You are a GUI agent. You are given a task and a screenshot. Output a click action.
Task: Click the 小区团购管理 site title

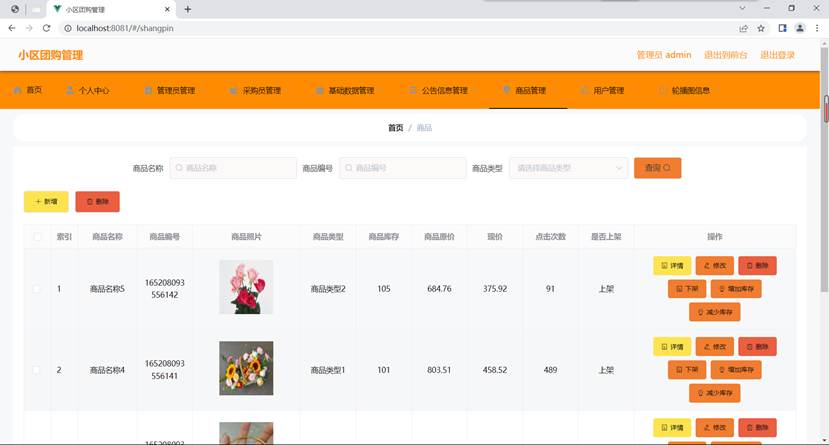(x=51, y=55)
